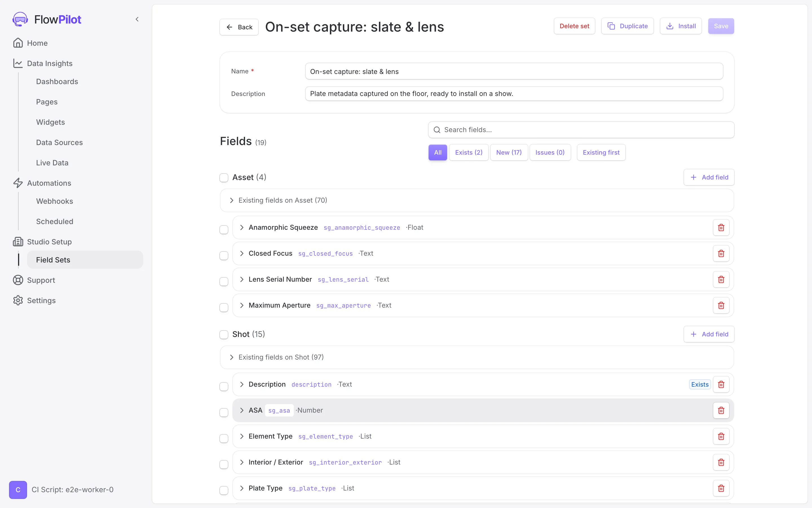The height and width of the screenshot is (508, 812).
Task: Collapse the sidebar with the chevron
Action: (137, 19)
